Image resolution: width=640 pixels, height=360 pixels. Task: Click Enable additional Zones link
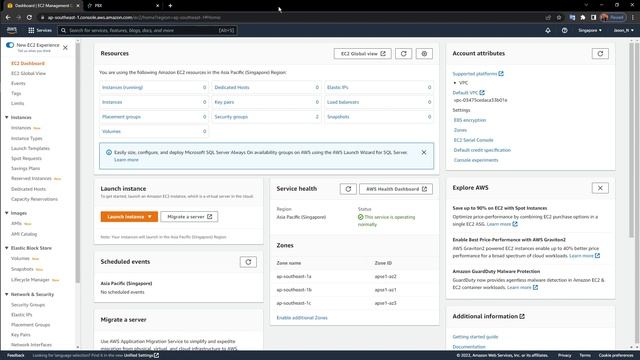point(302,318)
